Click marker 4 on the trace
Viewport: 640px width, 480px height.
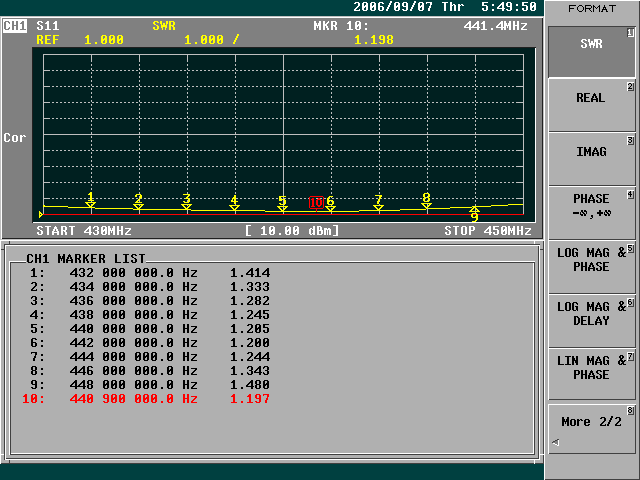(234, 203)
